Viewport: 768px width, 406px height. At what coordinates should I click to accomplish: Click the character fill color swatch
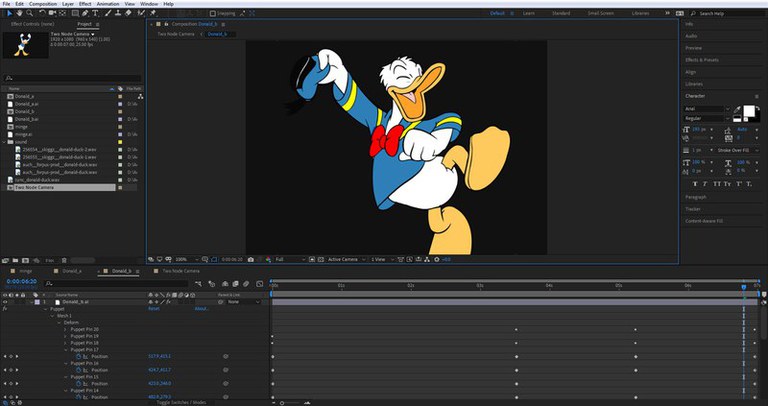[749, 111]
